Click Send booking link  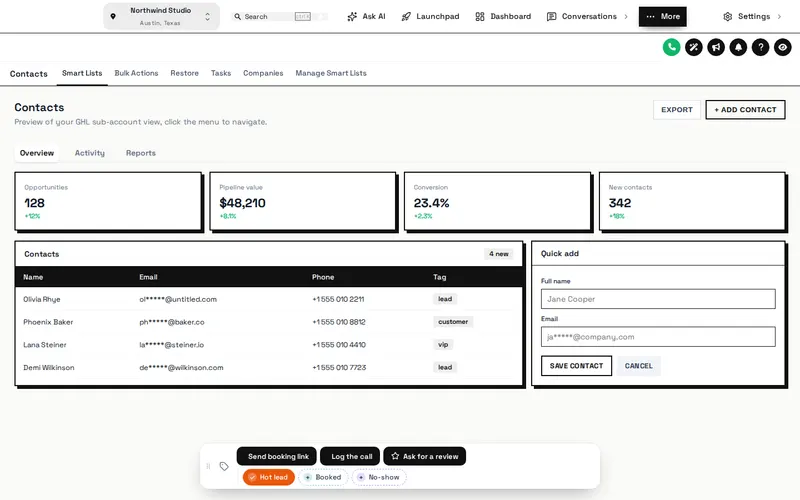coord(277,456)
